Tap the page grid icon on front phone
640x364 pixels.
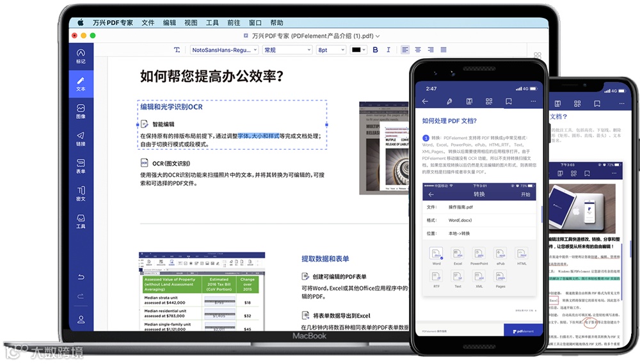(489, 101)
